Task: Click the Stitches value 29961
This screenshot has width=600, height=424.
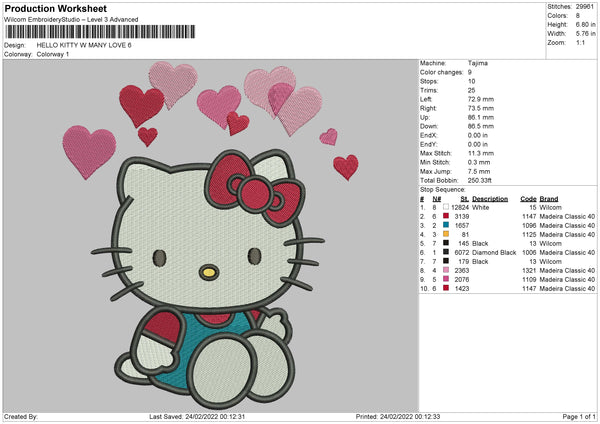Action: pyautogui.click(x=585, y=7)
